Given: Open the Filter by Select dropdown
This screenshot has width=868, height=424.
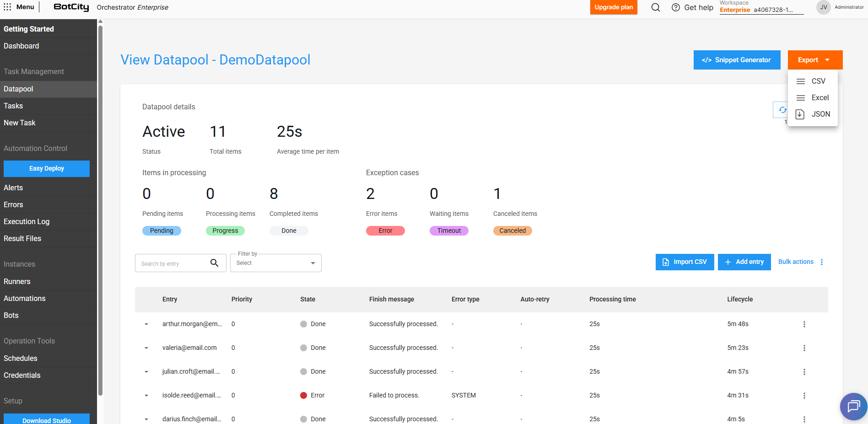Looking at the screenshot, I should (x=275, y=263).
